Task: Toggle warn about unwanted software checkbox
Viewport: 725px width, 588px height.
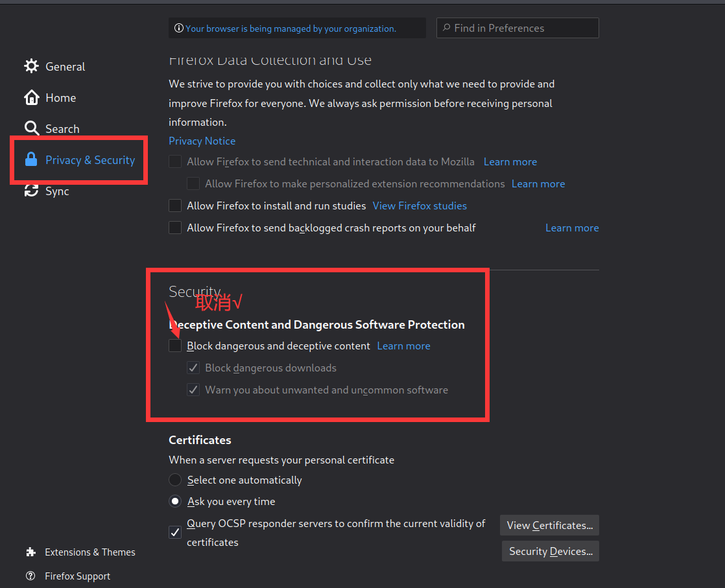Action: point(193,390)
